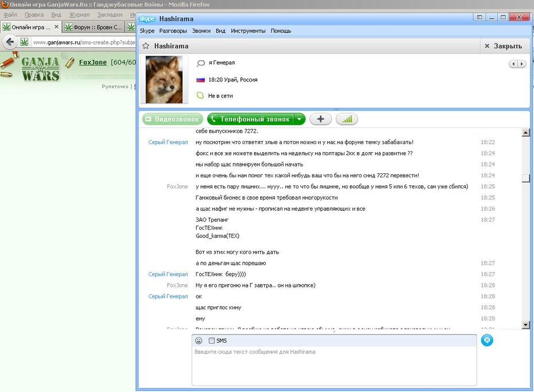534x392 pixels.
Task: Click the Ganja Wars logo
Action: click(x=40, y=69)
